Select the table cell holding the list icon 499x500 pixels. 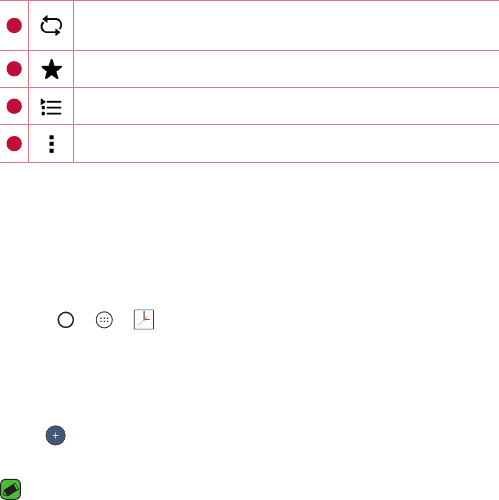click(51, 106)
